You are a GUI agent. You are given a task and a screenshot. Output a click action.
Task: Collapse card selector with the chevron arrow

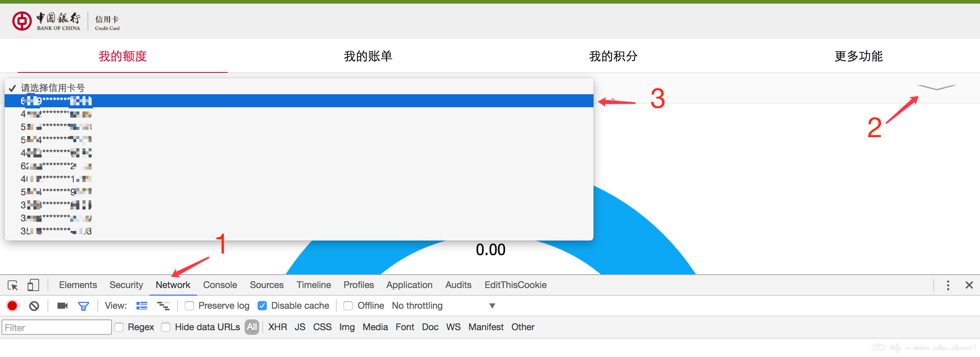pos(936,88)
